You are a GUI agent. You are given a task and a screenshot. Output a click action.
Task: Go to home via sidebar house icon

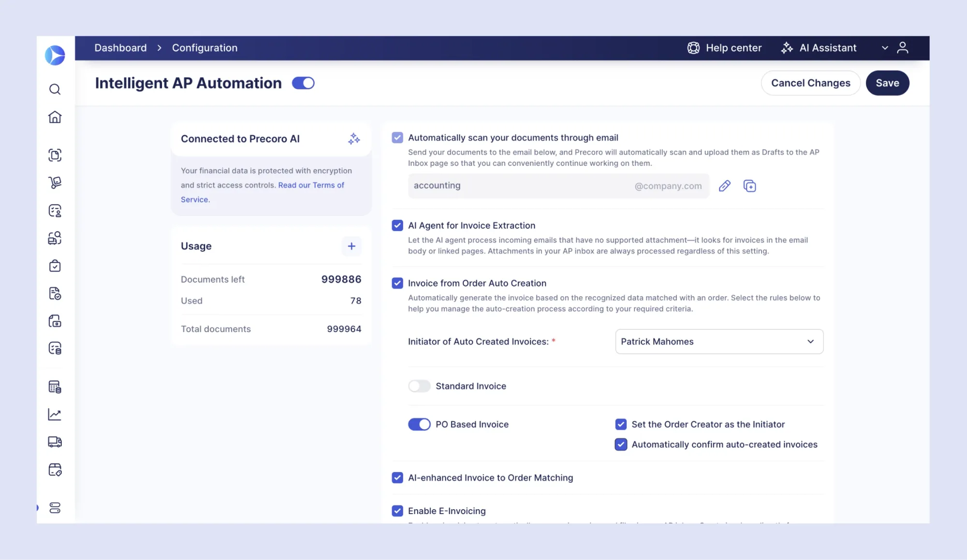[55, 117]
